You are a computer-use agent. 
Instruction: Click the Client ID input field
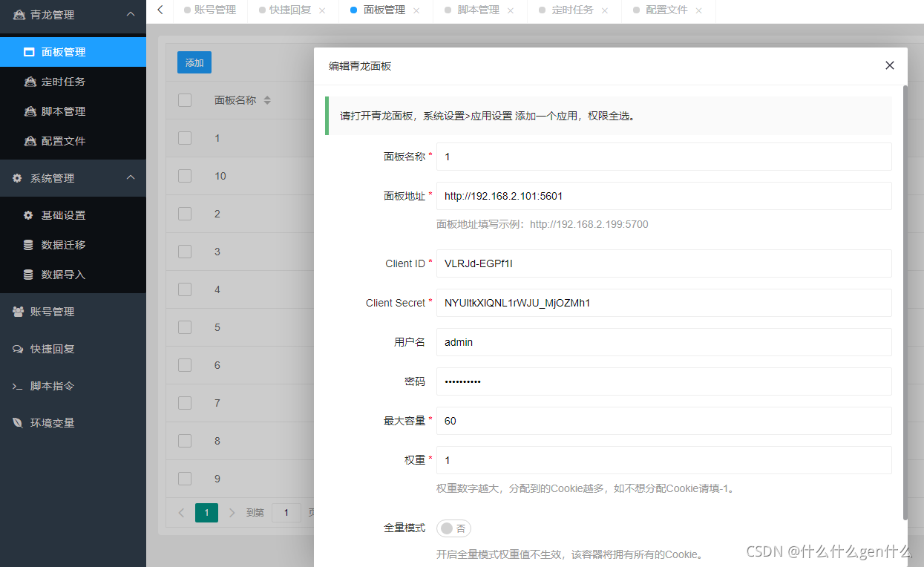tap(663, 263)
